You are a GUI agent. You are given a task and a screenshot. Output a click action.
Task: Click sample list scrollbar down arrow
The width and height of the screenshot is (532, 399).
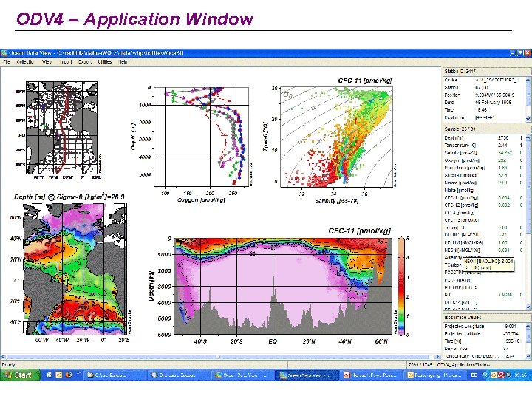[x=528, y=307]
